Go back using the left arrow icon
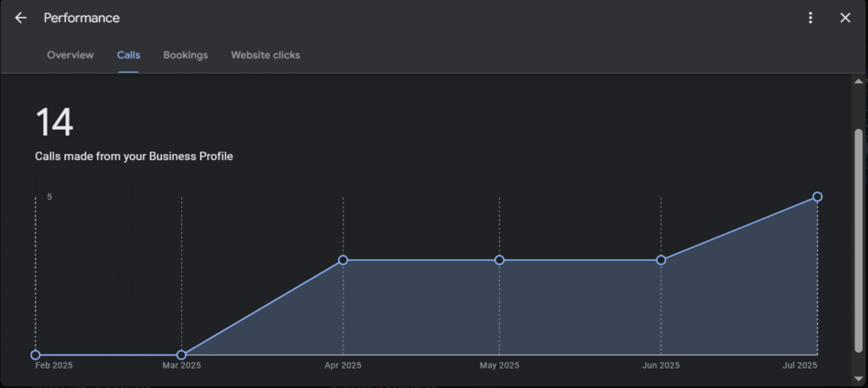868x388 pixels. point(20,18)
